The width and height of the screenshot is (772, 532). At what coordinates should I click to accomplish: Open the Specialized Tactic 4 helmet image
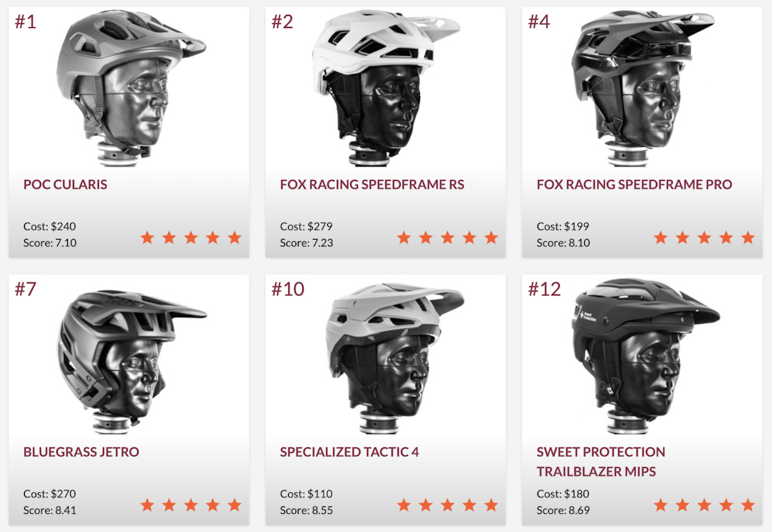(x=394, y=358)
